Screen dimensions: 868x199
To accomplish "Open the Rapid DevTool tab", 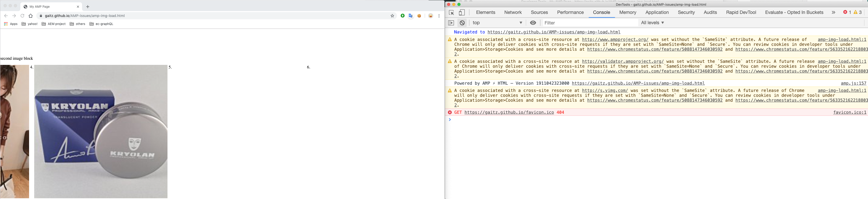I will click(x=741, y=12).
